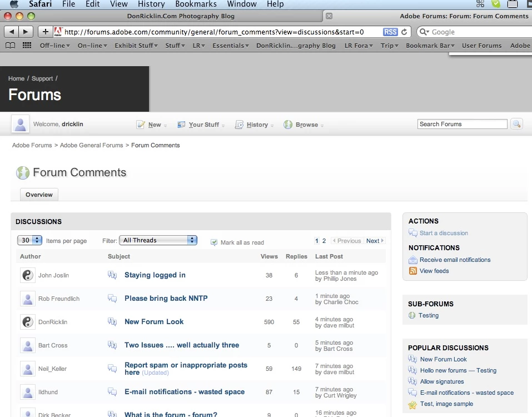Click the Safari back arrow button
This screenshot has width=532, height=417.
click(11, 32)
